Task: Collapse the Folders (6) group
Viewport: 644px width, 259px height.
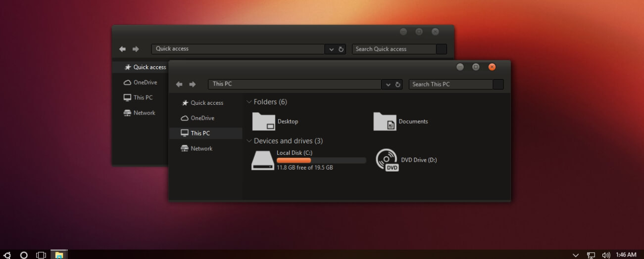Action: [249, 102]
